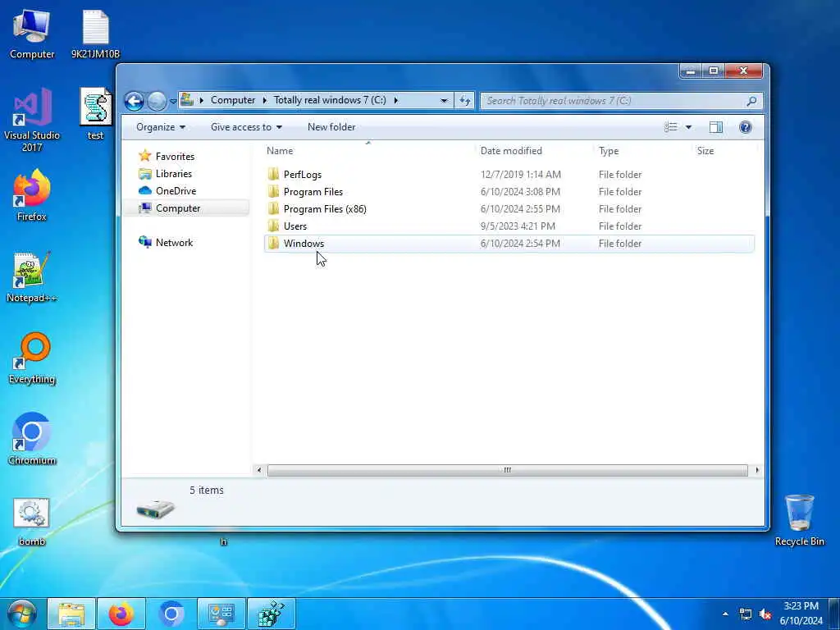Click Computer in the address breadcrumb
This screenshot has height=630, width=840.
232,100
